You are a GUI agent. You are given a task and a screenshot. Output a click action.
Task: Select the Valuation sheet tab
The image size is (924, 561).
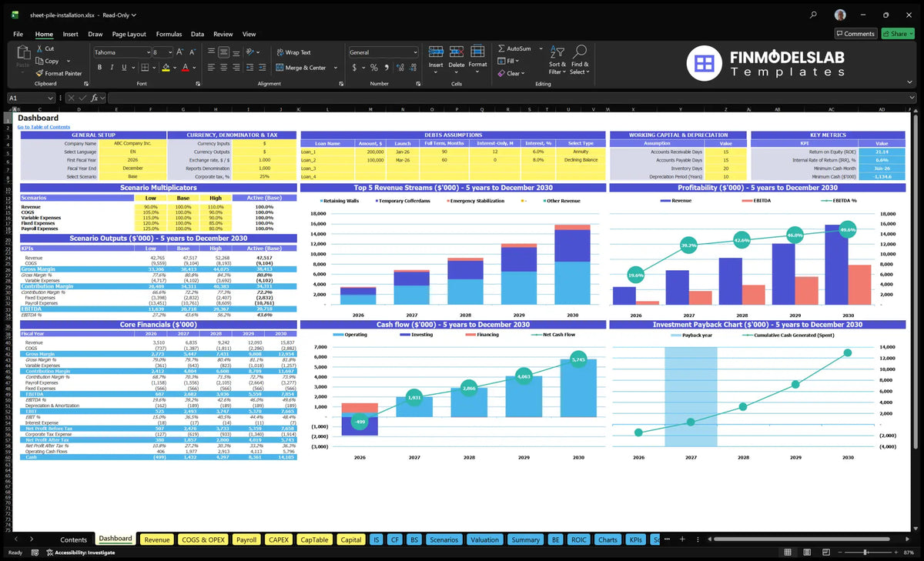484,539
